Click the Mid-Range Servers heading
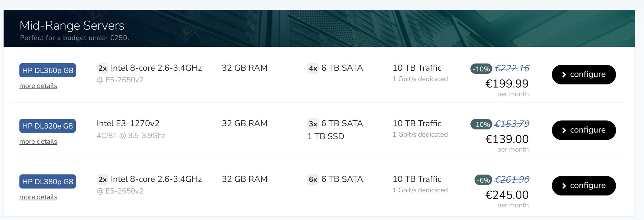This screenshot has height=220, width=644. click(x=72, y=25)
